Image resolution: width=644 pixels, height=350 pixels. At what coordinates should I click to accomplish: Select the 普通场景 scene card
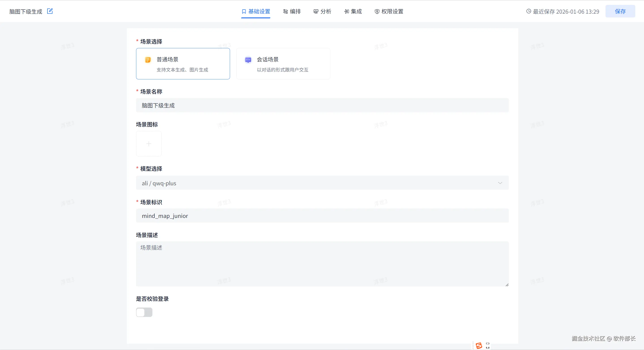coord(183,64)
